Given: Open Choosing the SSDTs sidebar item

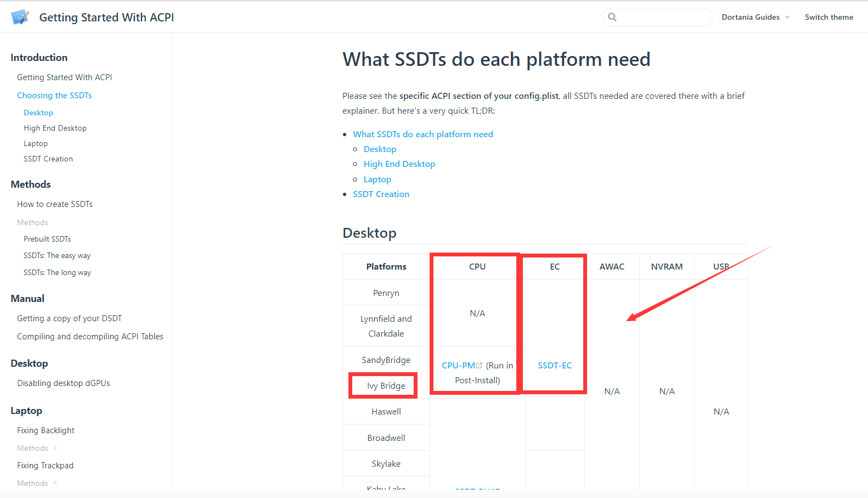Looking at the screenshot, I should click(x=54, y=95).
